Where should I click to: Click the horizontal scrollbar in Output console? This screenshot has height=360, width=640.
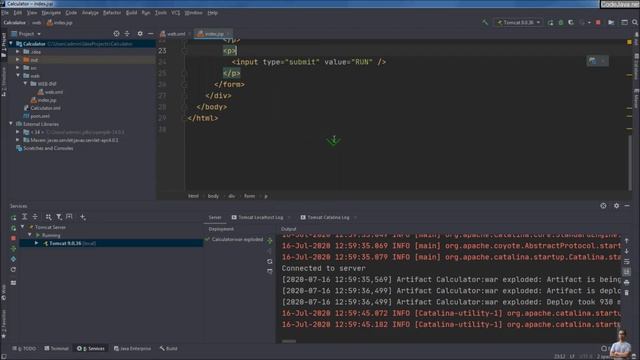pos(289,341)
